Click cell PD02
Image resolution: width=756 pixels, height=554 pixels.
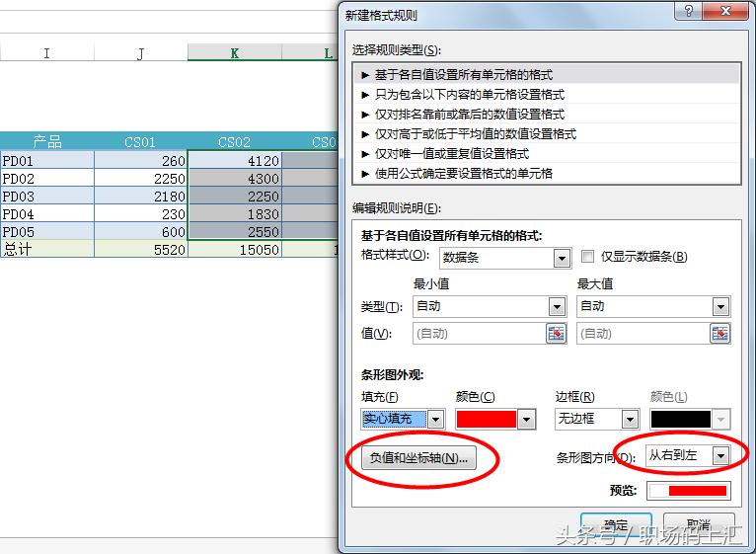46,178
